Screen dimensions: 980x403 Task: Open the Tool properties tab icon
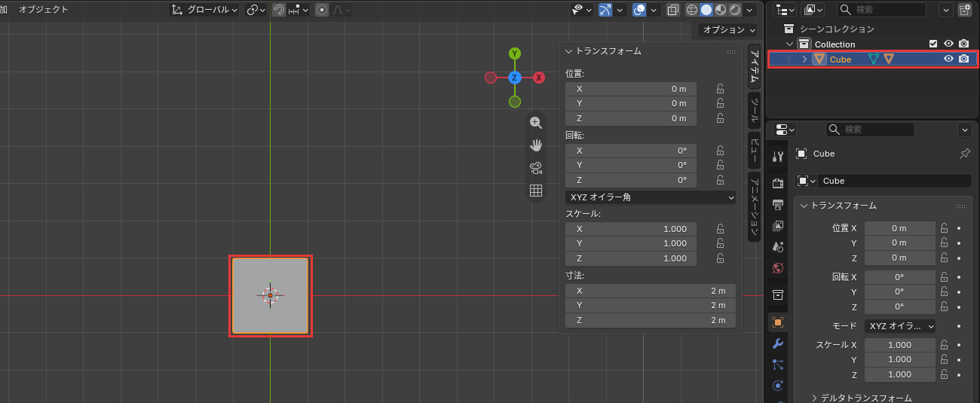778,156
